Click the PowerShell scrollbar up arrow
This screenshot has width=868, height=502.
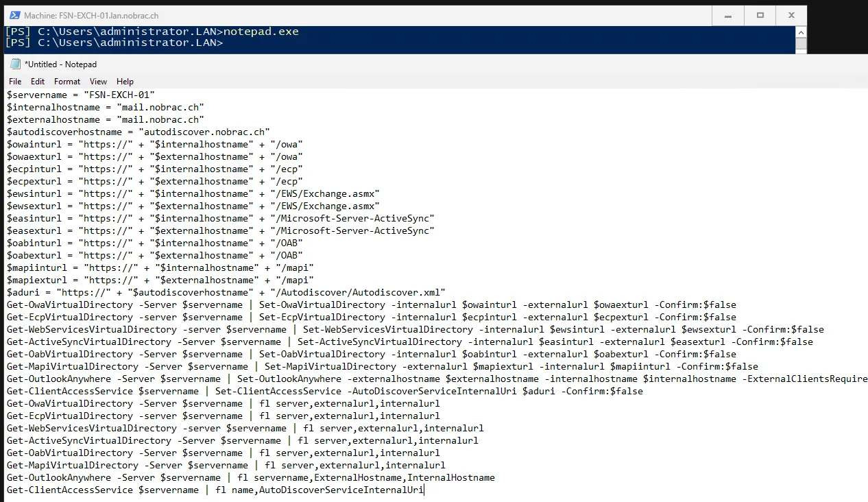(801, 32)
